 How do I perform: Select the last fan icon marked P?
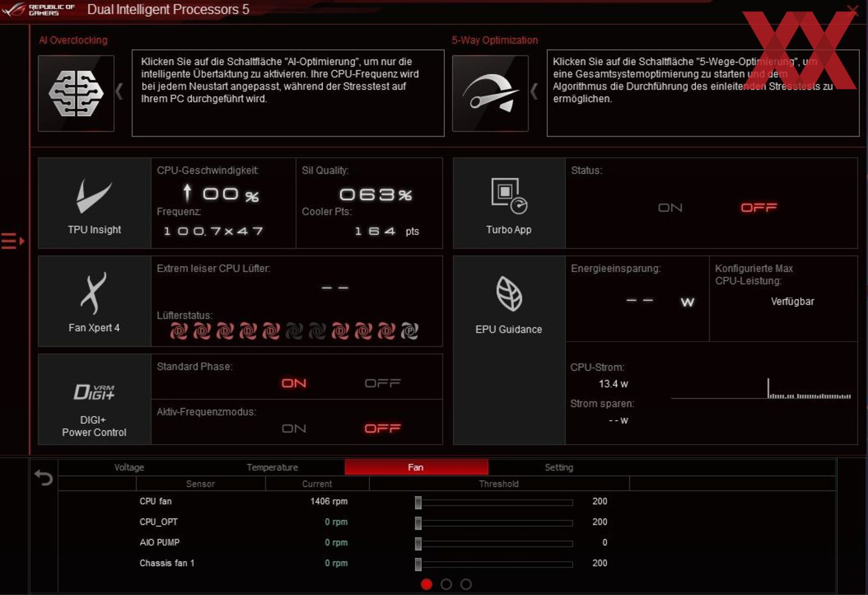(x=410, y=331)
